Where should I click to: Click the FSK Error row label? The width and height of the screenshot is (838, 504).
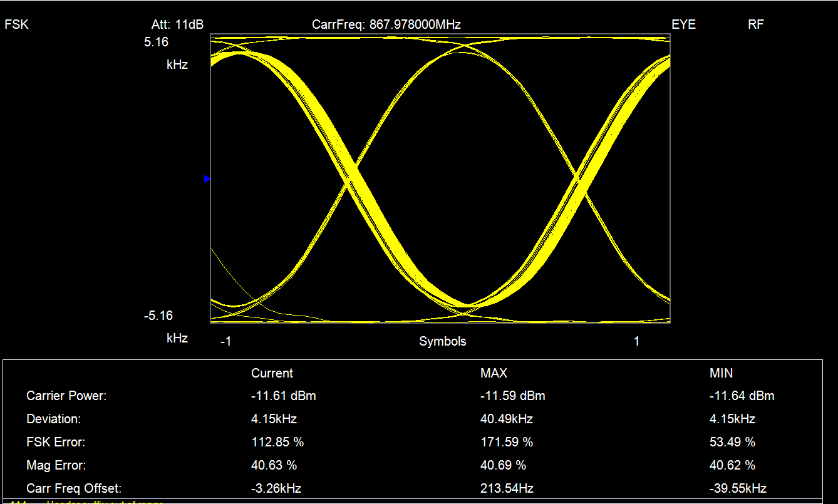click(56, 442)
